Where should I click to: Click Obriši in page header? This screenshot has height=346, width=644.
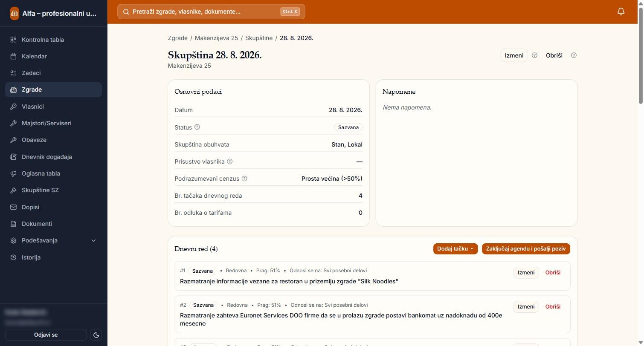[x=554, y=55]
